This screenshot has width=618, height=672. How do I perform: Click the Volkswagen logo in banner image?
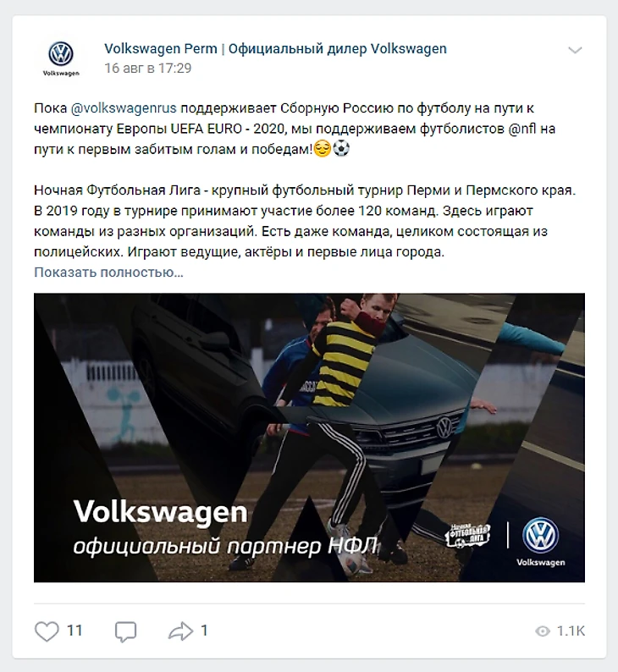(540, 542)
